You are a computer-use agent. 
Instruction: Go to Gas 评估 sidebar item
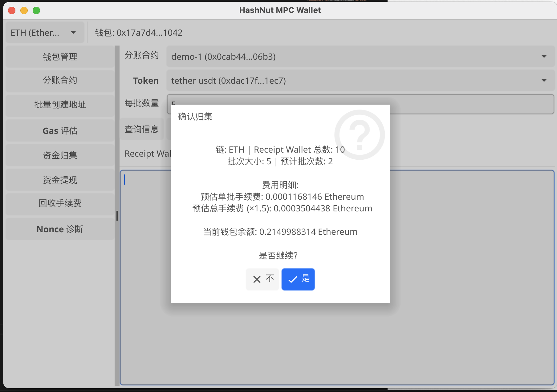pos(60,131)
